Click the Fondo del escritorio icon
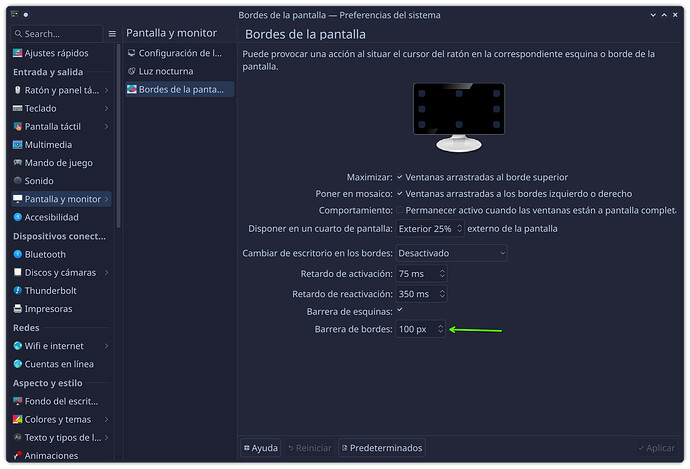The image size is (690, 469). pos(18,401)
